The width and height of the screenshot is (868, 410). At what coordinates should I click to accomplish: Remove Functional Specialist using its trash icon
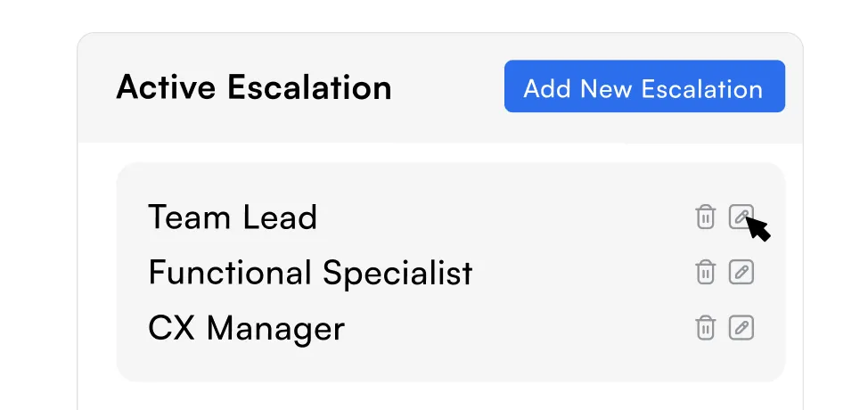[705, 272]
